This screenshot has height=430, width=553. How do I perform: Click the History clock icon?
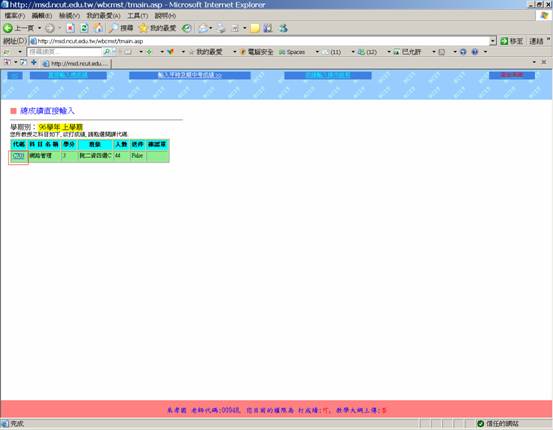click(x=187, y=28)
